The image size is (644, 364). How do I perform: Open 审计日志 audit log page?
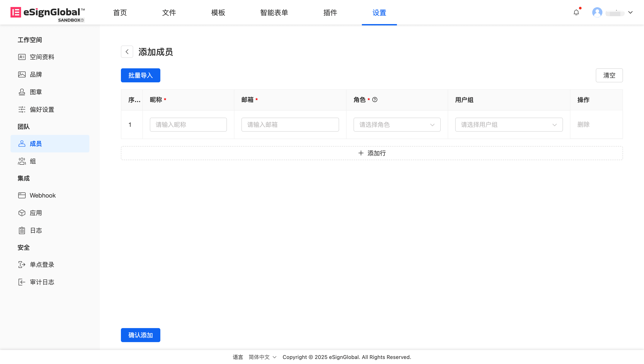coord(42,282)
